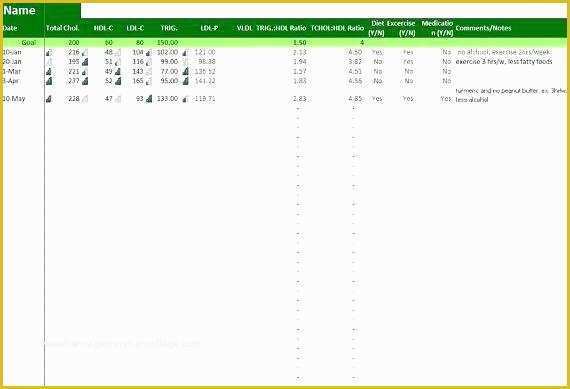Click the bar icon beside Total Chol. 221
Viewport: 570px width, 389px height.
49,71
